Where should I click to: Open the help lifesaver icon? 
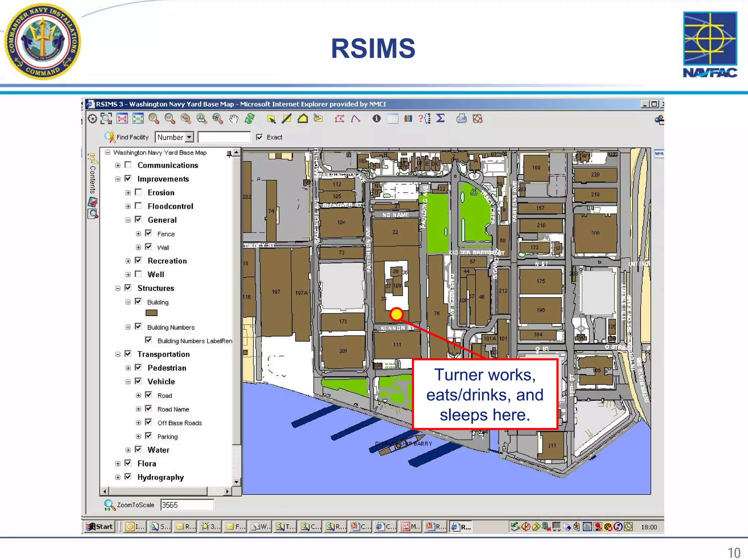[477, 119]
